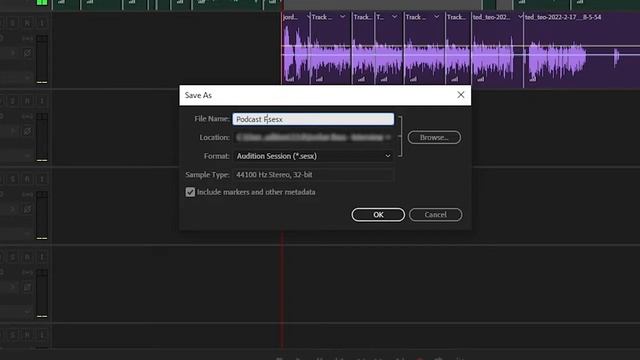The width and height of the screenshot is (640, 360).
Task: Open the Format dropdown showing Audition Session
Action: (313, 156)
